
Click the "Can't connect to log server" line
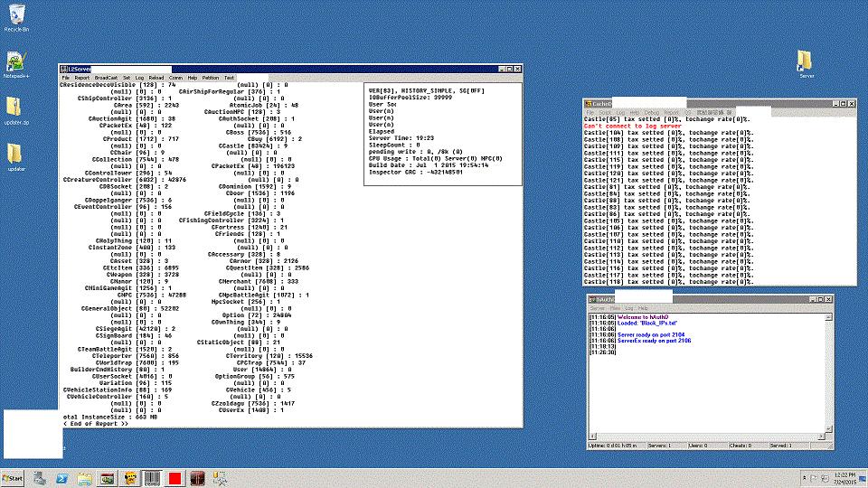633,127
